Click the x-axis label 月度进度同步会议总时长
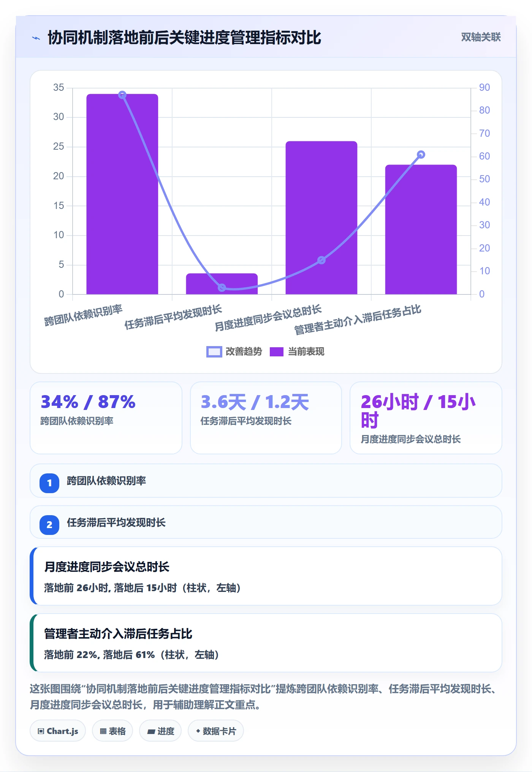This screenshot has height=772, width=532. coord(268,318)
